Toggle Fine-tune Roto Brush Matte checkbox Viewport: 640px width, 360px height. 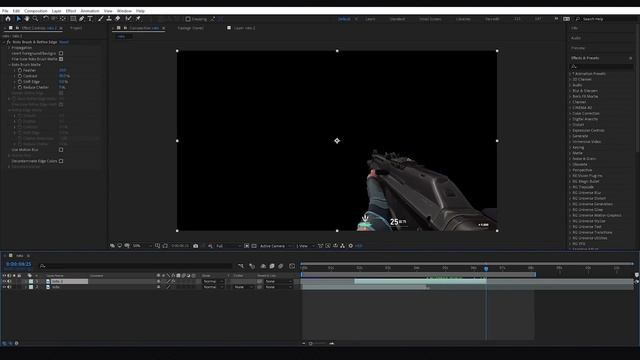pyautogui.click(x=61, y=59)
